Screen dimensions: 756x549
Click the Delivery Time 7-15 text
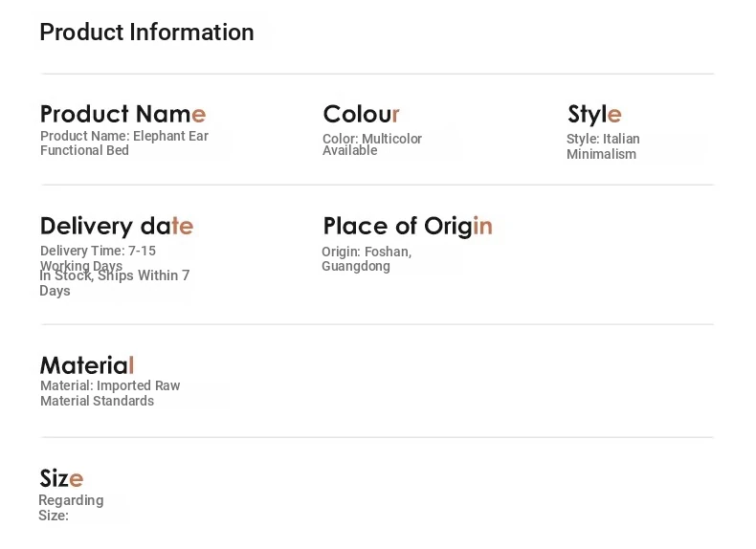click(x=98, y=258)
